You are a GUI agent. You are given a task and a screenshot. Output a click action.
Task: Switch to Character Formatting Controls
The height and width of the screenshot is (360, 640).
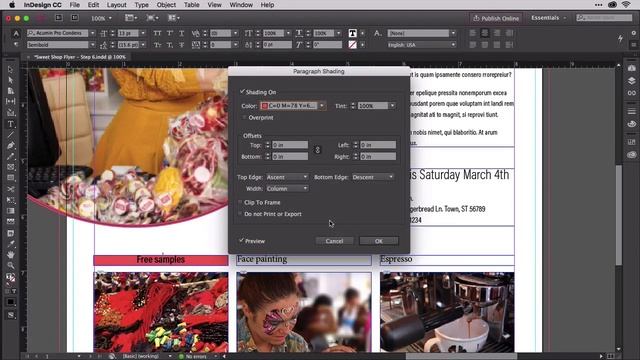tap(16, 33)
